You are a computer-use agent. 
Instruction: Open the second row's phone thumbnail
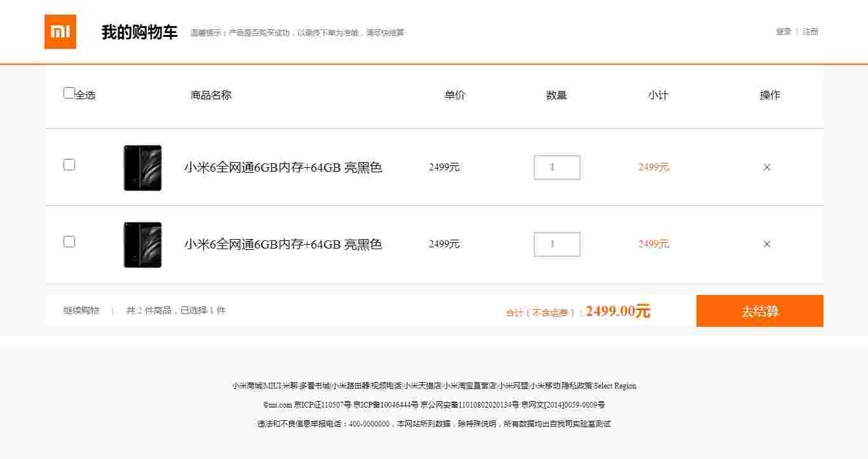coord(142,245)
